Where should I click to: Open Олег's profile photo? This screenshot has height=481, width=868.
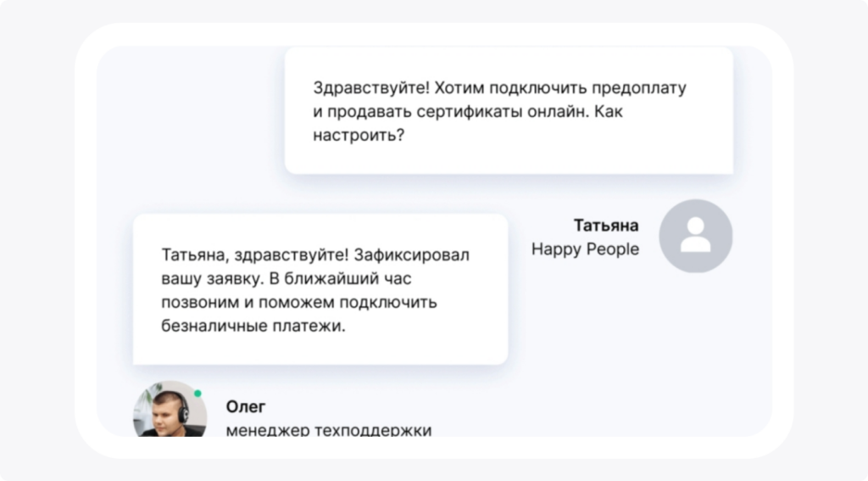(x=170, y=409)
